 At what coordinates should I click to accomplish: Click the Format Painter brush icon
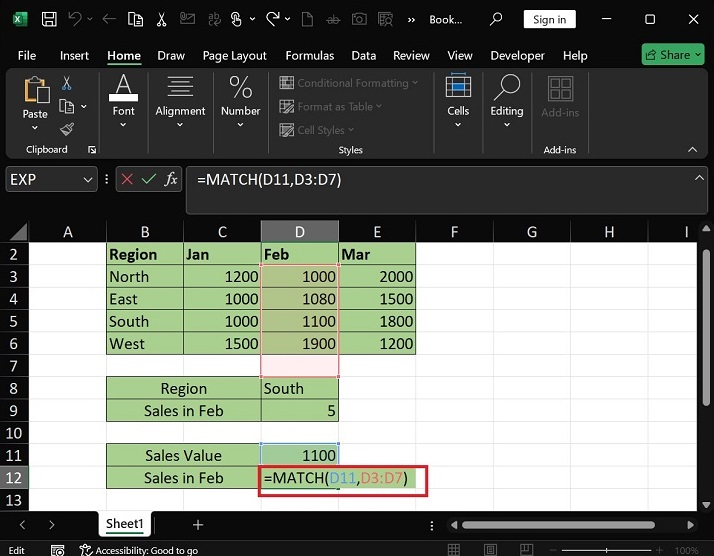point(67,130)
